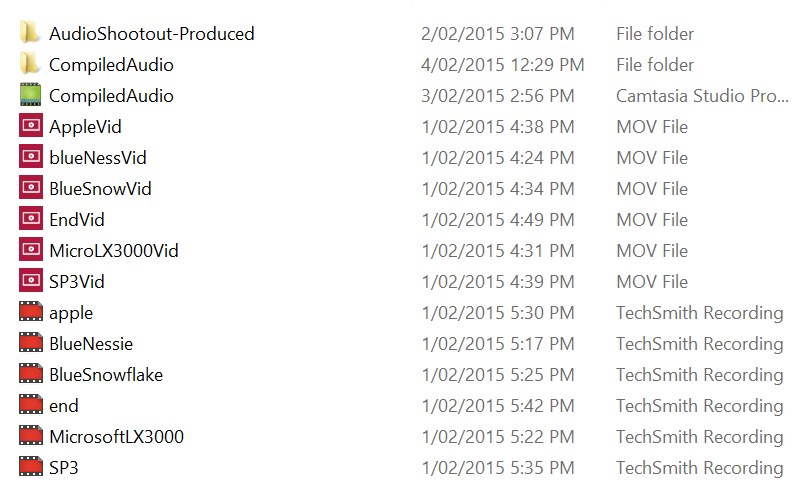
Task: Select the SP3Vid file name
Action: point(77,282)
